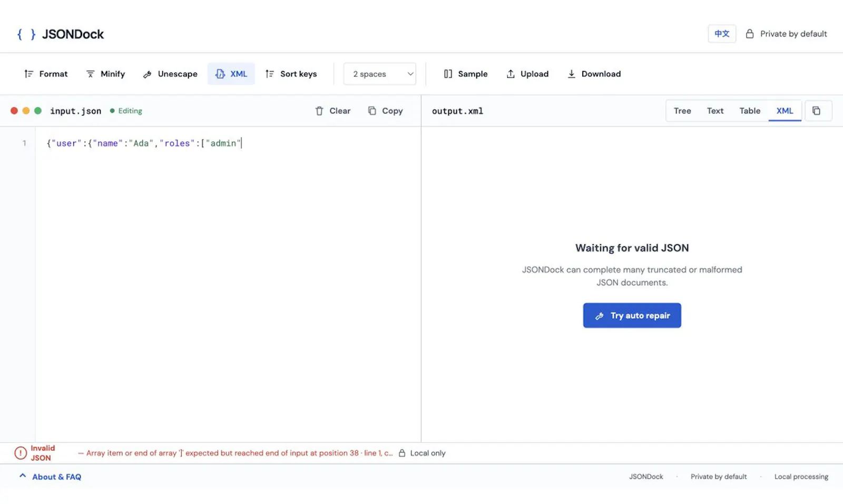Unescape the JSON string
The width and height of the screenshot is (843, 504).
170,74
